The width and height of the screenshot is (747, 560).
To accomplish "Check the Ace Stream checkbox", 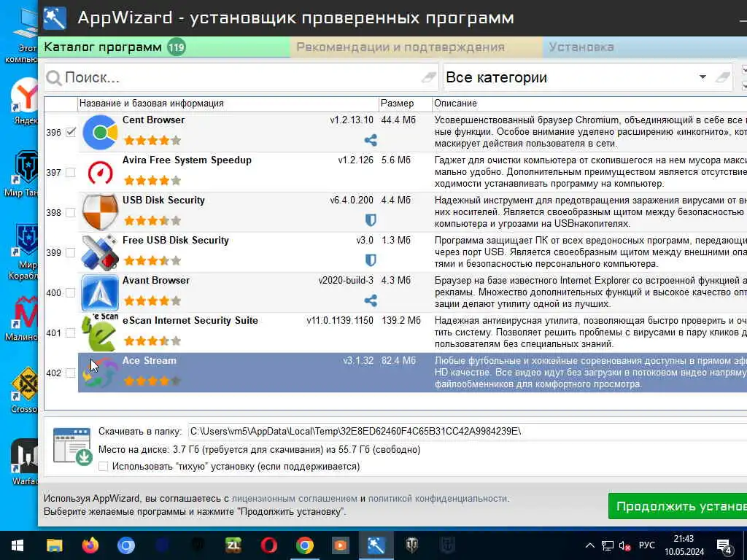I will tap(71, 373).
